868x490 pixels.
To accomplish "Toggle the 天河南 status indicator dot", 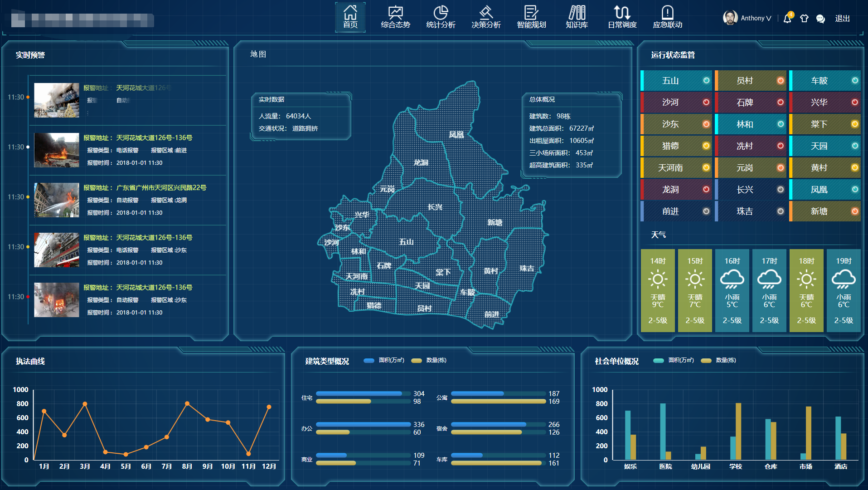I will coord(706,167).
